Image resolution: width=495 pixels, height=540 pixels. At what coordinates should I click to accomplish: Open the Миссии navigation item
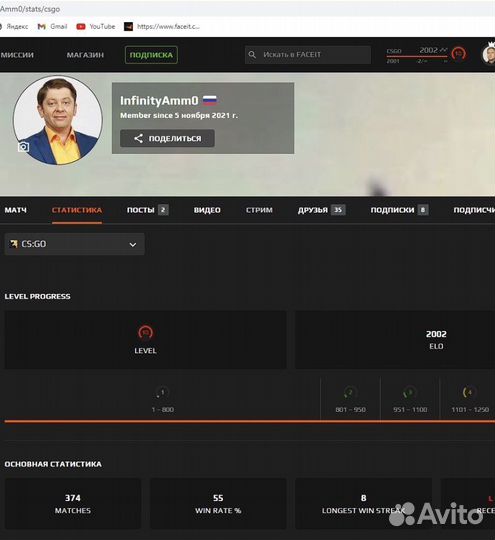tap(17, 55)
